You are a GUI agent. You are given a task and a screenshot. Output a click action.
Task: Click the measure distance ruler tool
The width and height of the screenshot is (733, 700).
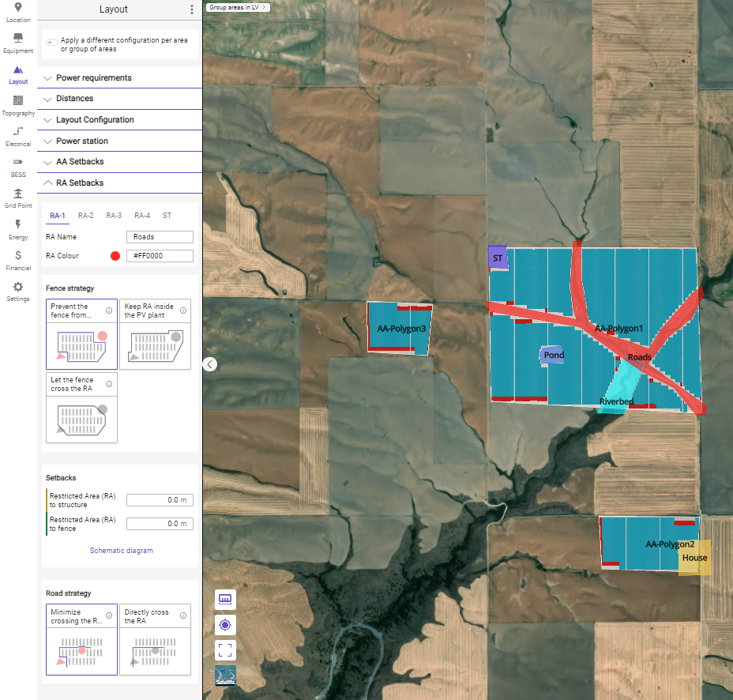(x=225, y=600)
